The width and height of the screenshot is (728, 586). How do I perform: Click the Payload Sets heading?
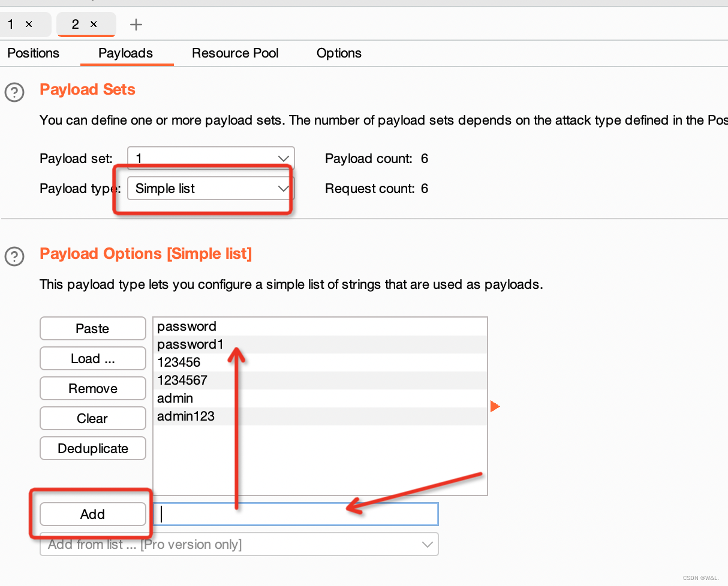click(x=88, y=90)
